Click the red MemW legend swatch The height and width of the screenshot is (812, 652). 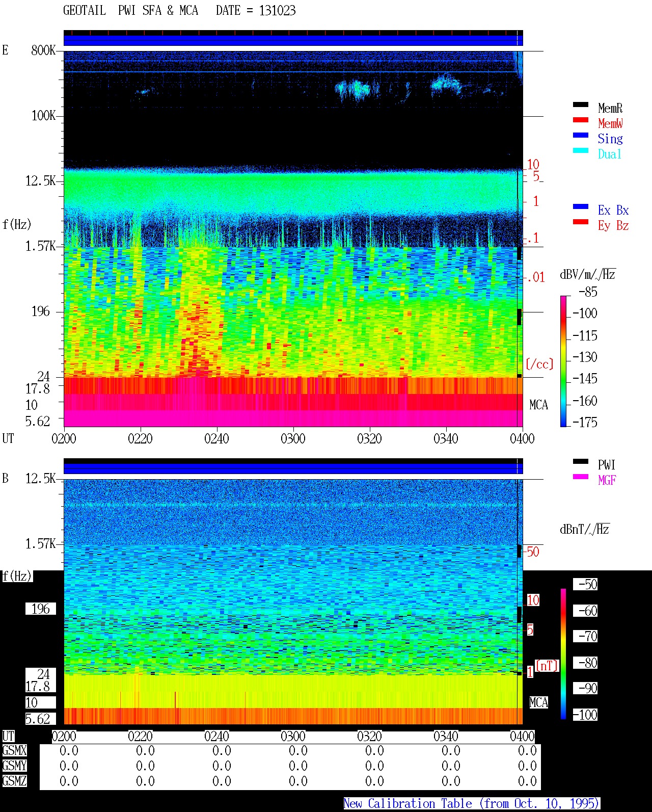coord(581,120)
